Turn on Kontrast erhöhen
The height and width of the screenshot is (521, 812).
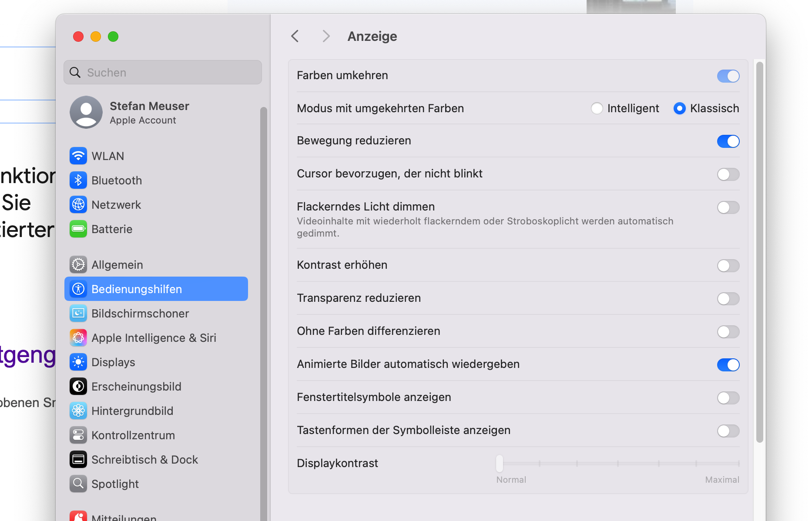[728, 265]
